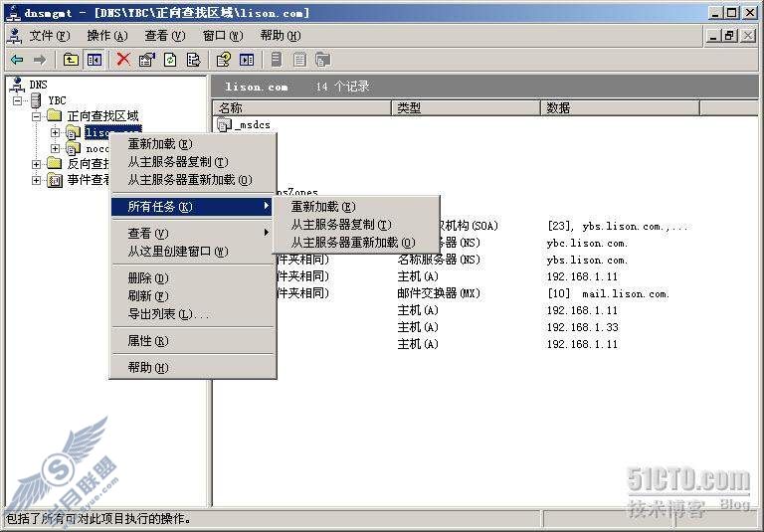
Task: Open the 帮助(H) menu in menu bar
Action: [281, 36]
